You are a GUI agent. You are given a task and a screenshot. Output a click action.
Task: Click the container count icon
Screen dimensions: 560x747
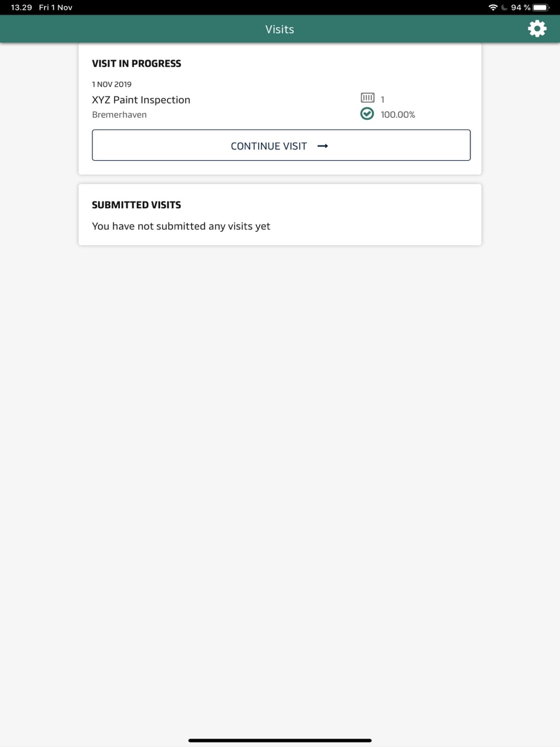pyautogui.click(x=367, y=98)
